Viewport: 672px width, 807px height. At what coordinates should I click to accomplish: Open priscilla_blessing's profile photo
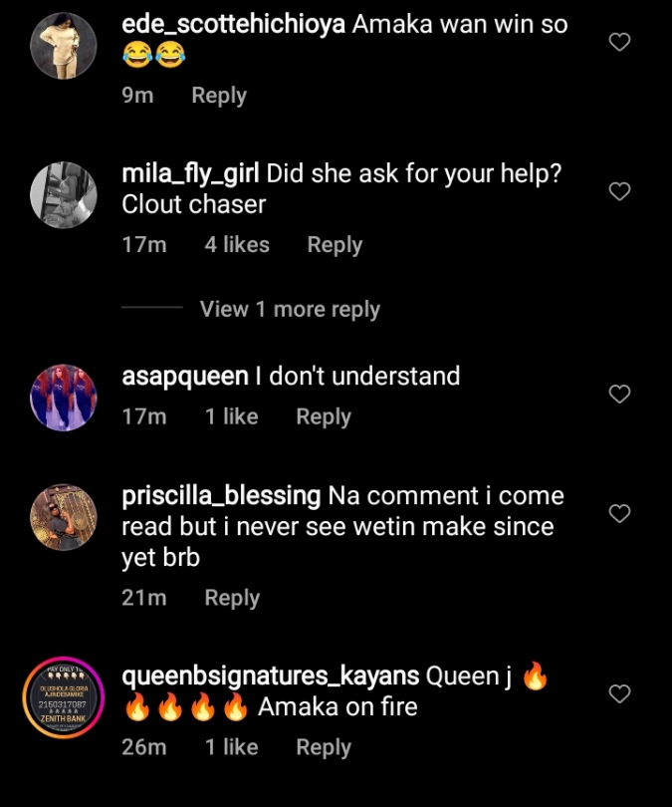64,517
